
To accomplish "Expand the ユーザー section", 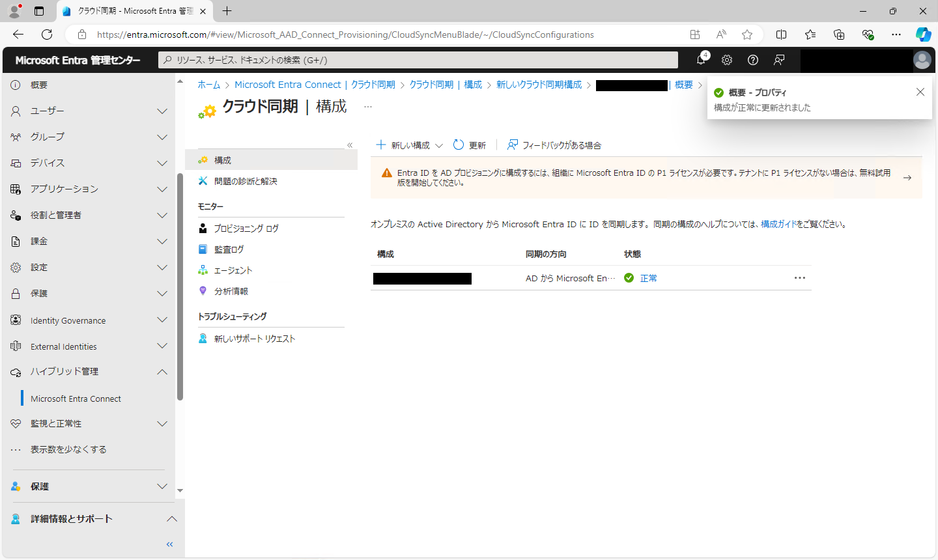I will (x=162, y=111).
